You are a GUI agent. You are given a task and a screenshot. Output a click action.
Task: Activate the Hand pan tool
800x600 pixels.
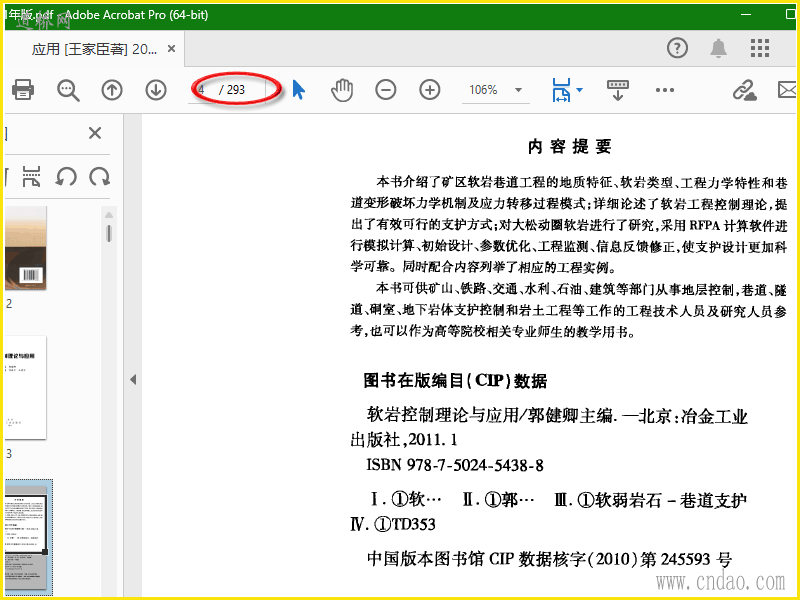pyautogui.click(x=342, y=90)
